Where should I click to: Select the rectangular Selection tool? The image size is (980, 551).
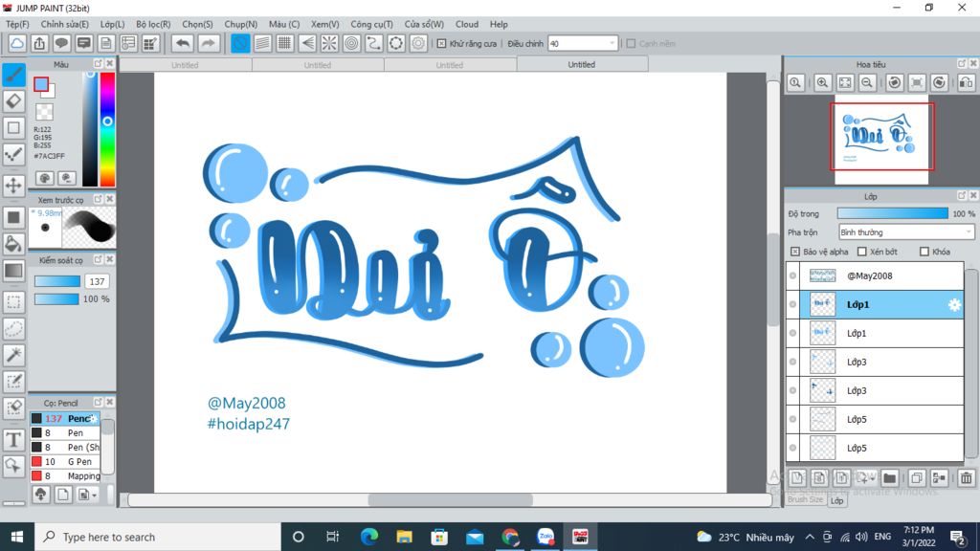tap(13, 302)
